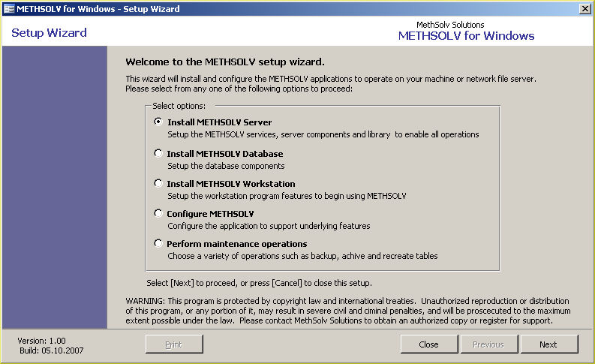Screen dimensions: 595x364
Task: Choose the Install METHSOLV Database option
Action: tap(158, 153)
